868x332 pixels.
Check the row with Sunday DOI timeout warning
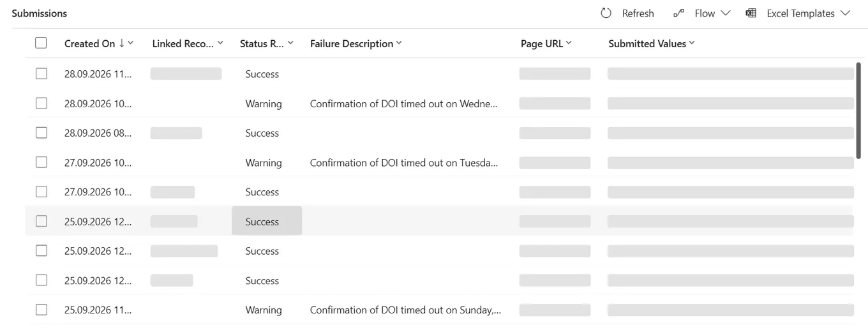click(41, 310)
